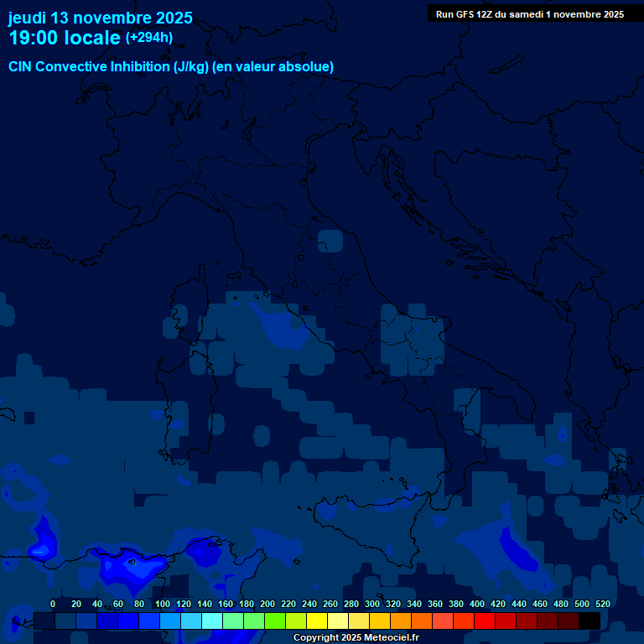Click the legend value label 0
This screenshot has width=644, height=644.
tap(53, 604)
